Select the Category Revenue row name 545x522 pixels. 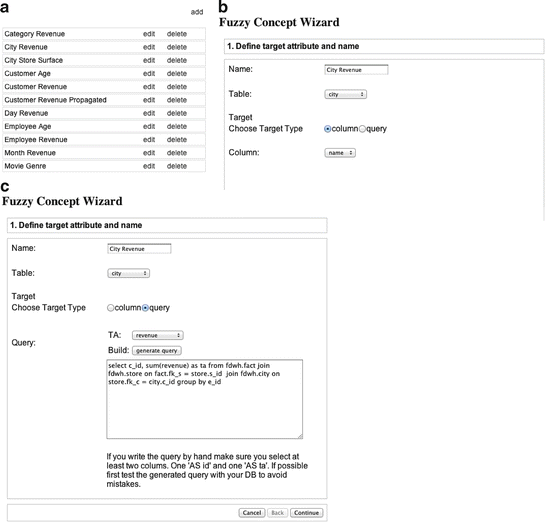point(35,34)
